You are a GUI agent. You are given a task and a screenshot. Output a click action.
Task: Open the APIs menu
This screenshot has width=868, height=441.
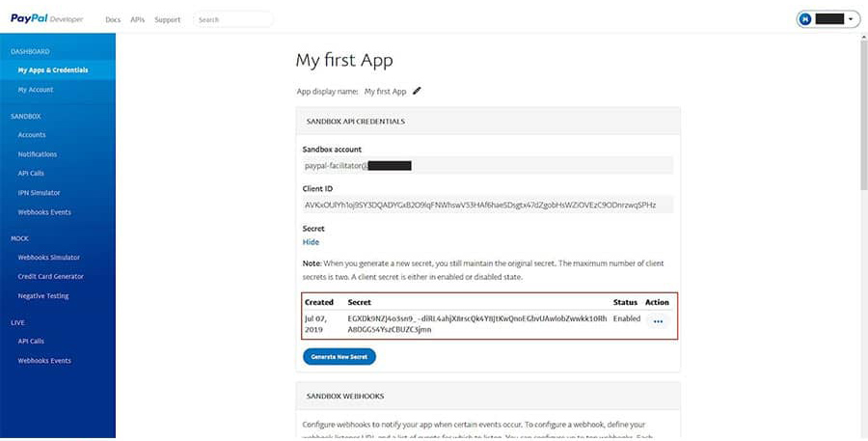[x=137, y=19]
